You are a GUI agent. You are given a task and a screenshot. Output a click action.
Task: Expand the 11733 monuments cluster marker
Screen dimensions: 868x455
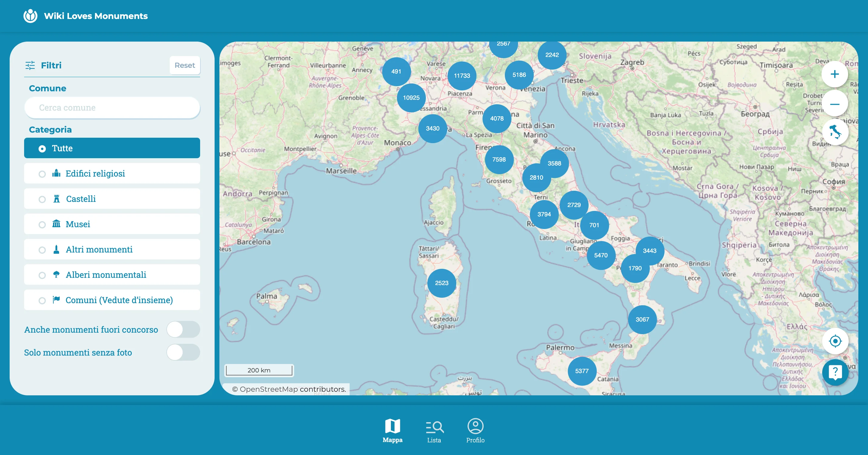(x=462, y=76)
